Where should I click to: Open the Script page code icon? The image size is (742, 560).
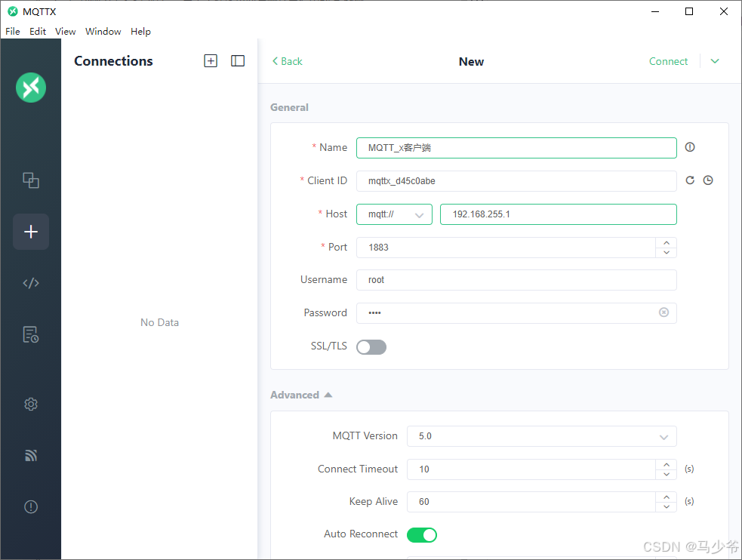(31, 283)
